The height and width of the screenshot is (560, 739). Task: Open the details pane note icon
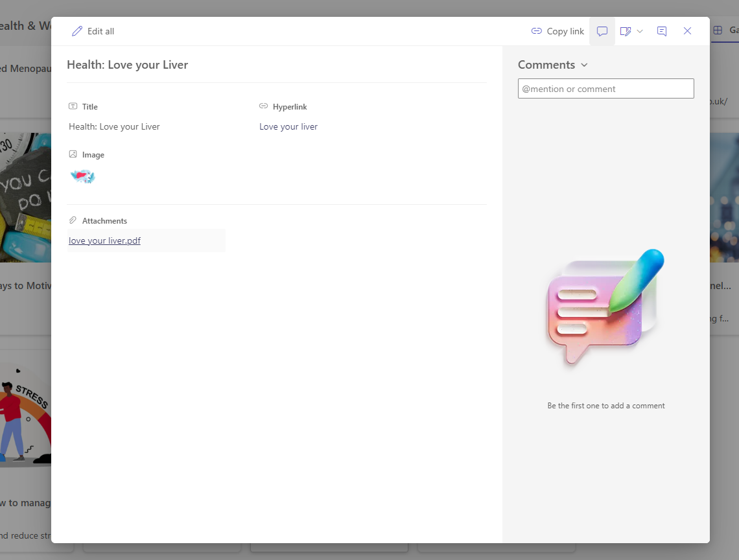(x=662, y=31)
